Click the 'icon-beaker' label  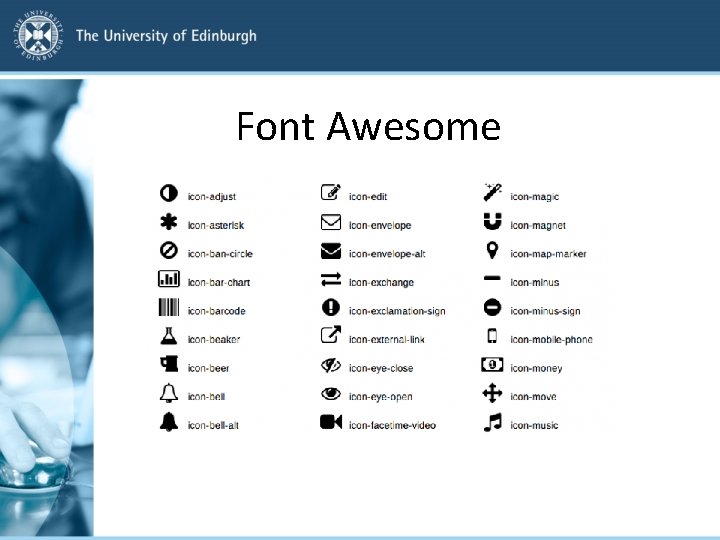click(214, 339)
